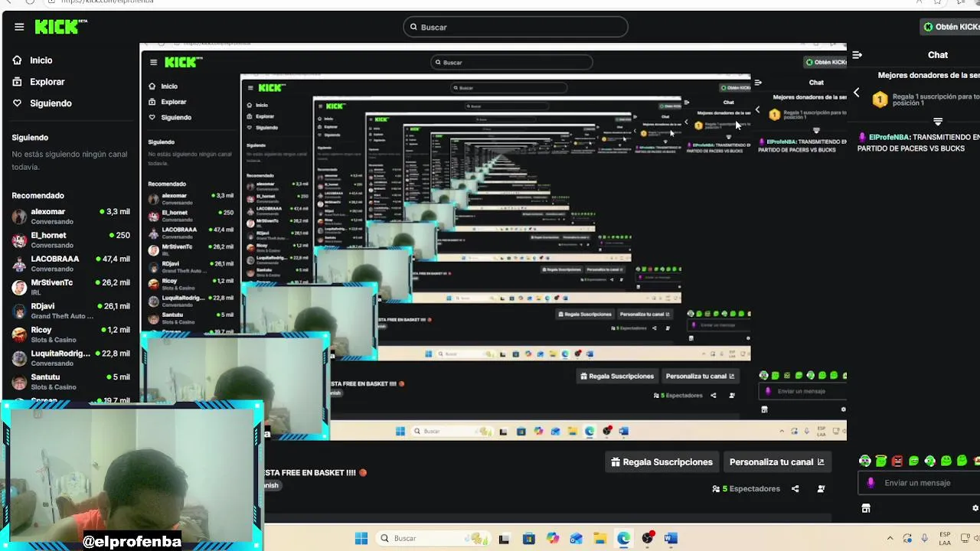Open recommended channel El_hornet
The width and height of the screenshot is (980, 551).
70,240
